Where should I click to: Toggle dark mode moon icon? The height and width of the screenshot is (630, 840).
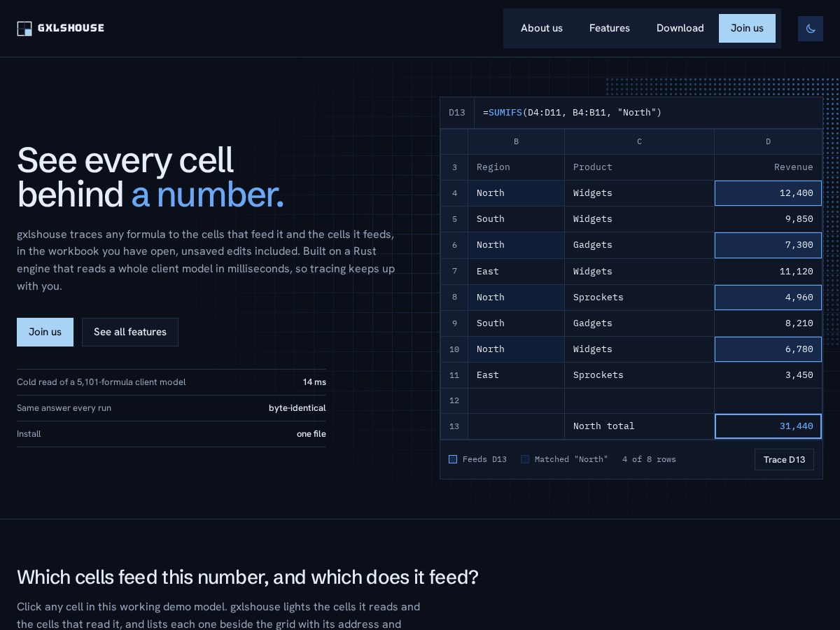tap(811, 29)
